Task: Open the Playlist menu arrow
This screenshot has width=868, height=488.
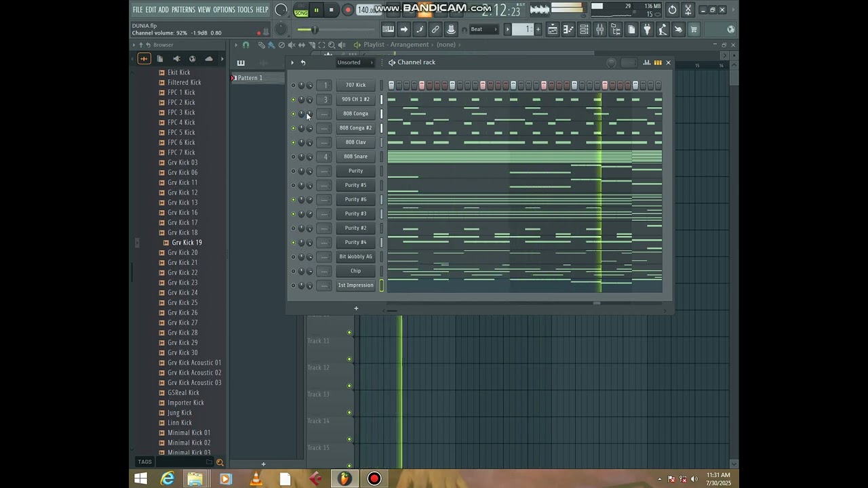Action: pyautogui.click(x=236, y=45)
